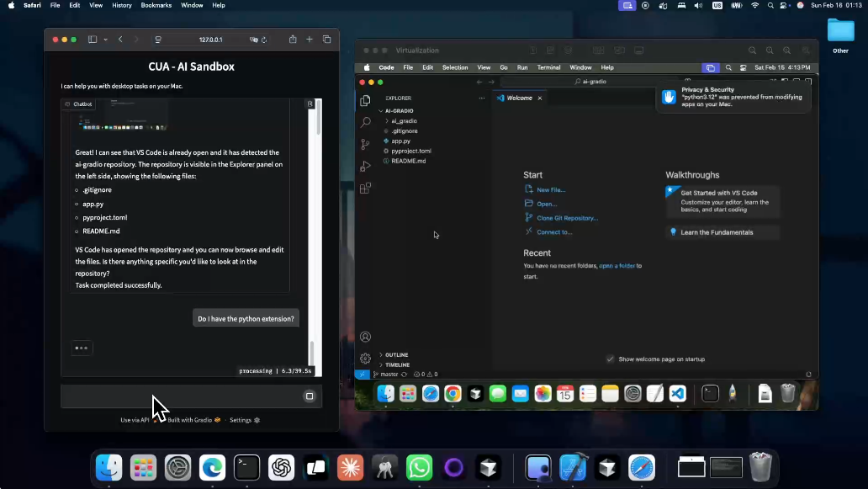The width and height of the screenshot is (868, 489).
Task: Toggle the Safari sidebar button
Action: pyautogui.click(x=93, y=40)
